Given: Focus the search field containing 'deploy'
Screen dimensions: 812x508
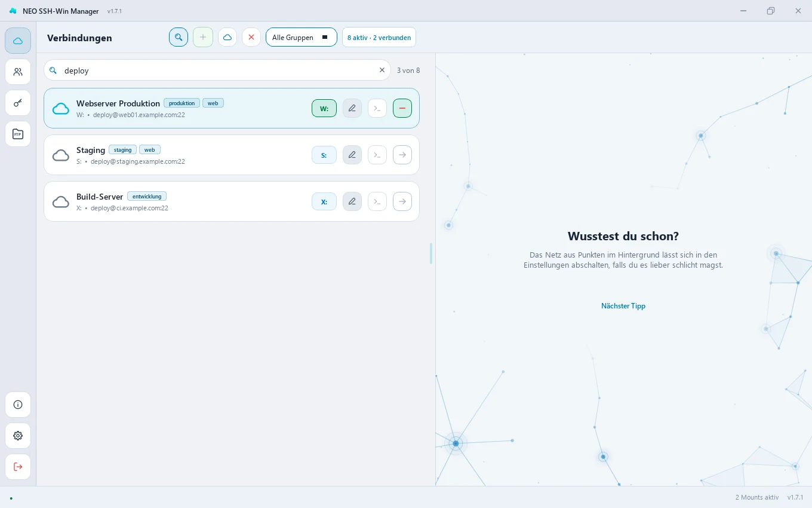Looking at the screenshot, I should tap(217, 70).
